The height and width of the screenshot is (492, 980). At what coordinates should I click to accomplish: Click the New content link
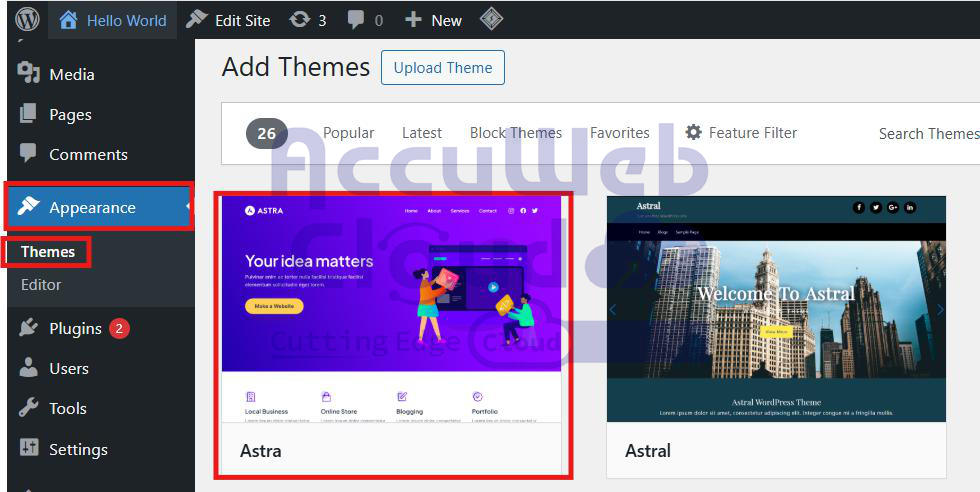pos(446,21)
